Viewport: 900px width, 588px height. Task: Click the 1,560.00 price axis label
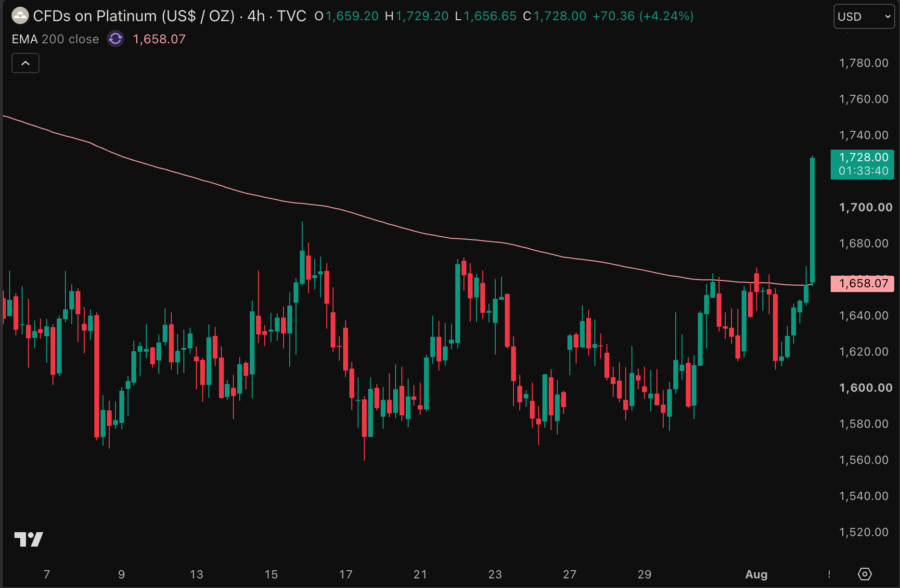click(x=864, y=460)
